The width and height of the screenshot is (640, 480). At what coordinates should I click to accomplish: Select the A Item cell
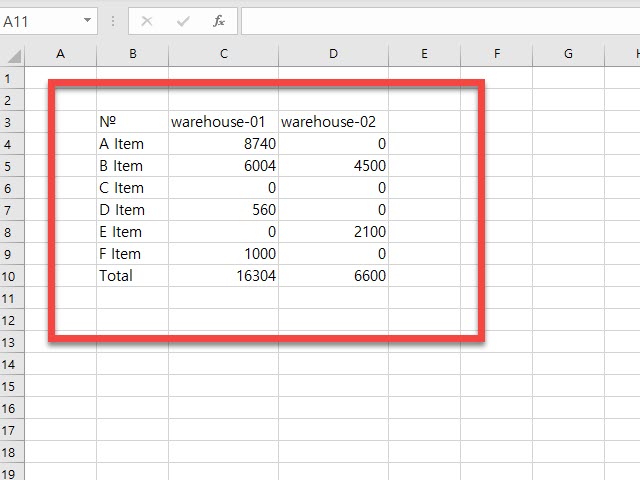[x=133, y=144]
